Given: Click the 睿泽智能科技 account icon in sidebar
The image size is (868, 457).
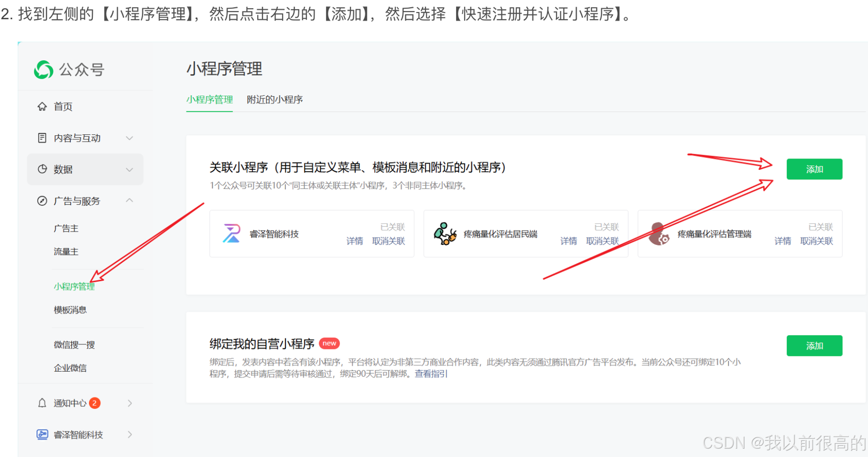Looking at the screenshot, I should pyautogui.click(x=42, y=435).
